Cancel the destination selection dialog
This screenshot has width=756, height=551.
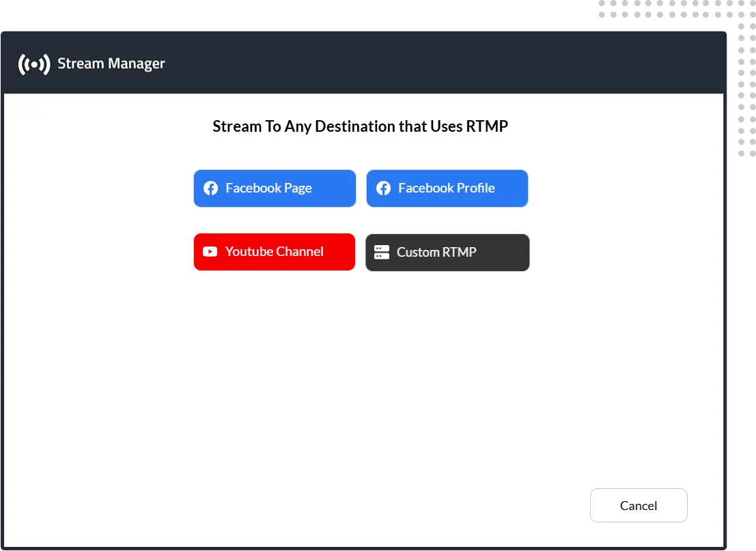coord(639,505)
